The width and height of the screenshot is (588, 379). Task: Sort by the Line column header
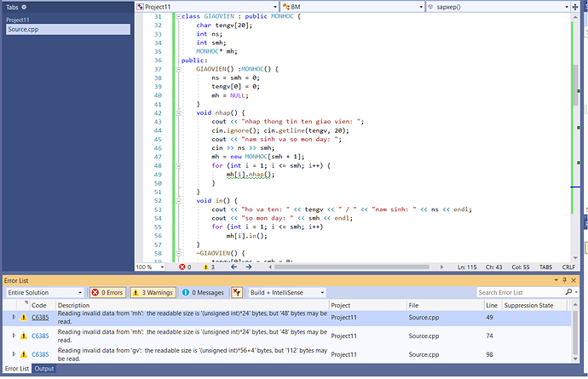tap(492, 305)
